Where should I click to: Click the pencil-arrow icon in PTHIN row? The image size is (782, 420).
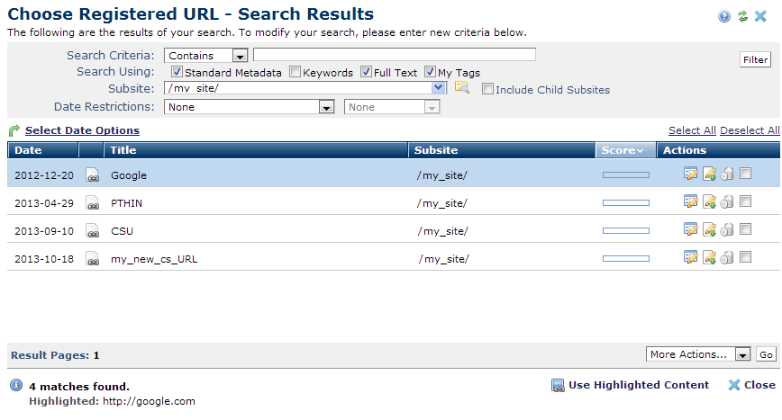point(709,202)
